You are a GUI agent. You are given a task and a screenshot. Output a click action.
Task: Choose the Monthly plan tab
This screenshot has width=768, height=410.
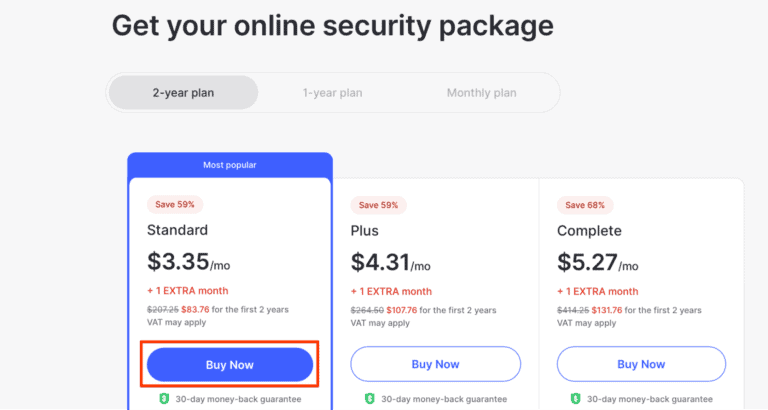(x=481, y=93)
